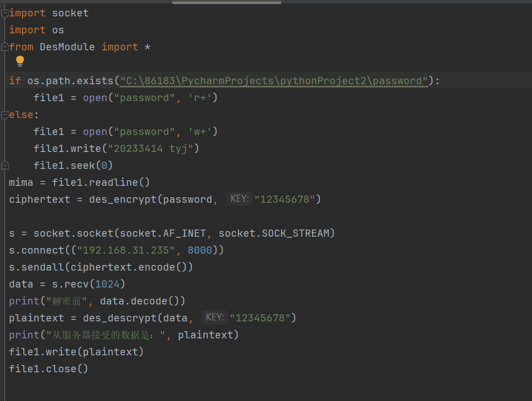Click the KEY: hint in des_descrypt call

[x=214, y=317]
